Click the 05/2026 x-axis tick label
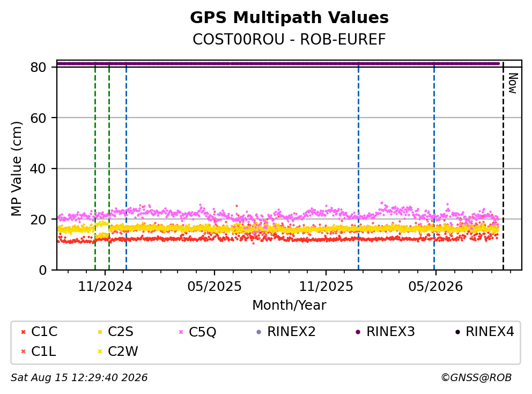This screenshot has height=394, width=532. point(435,287)
